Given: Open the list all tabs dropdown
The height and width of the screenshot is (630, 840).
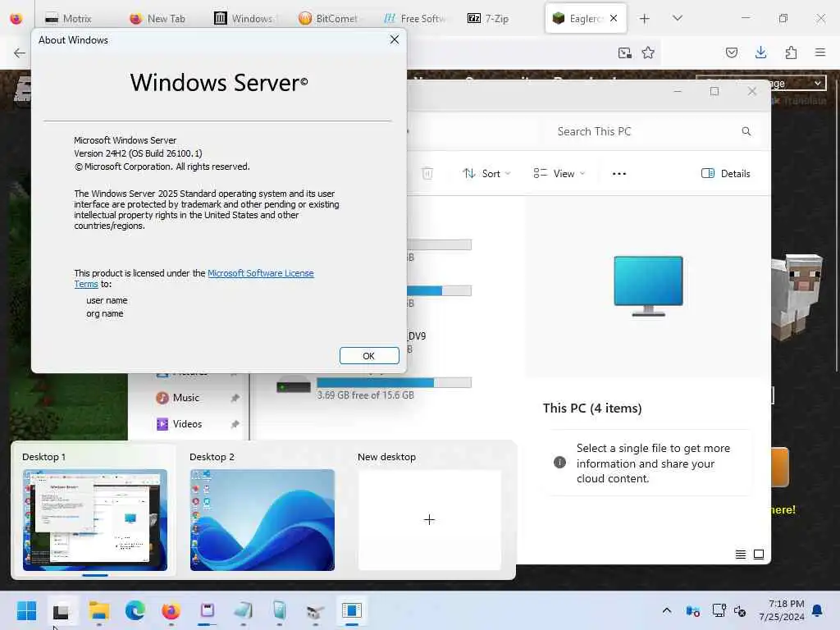Looking at the screenshot, I should point(678,18).
